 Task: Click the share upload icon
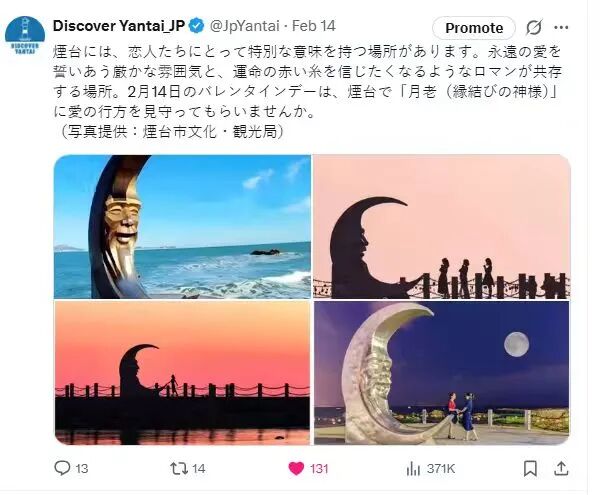pyautogui.click(x=561, y=468)
